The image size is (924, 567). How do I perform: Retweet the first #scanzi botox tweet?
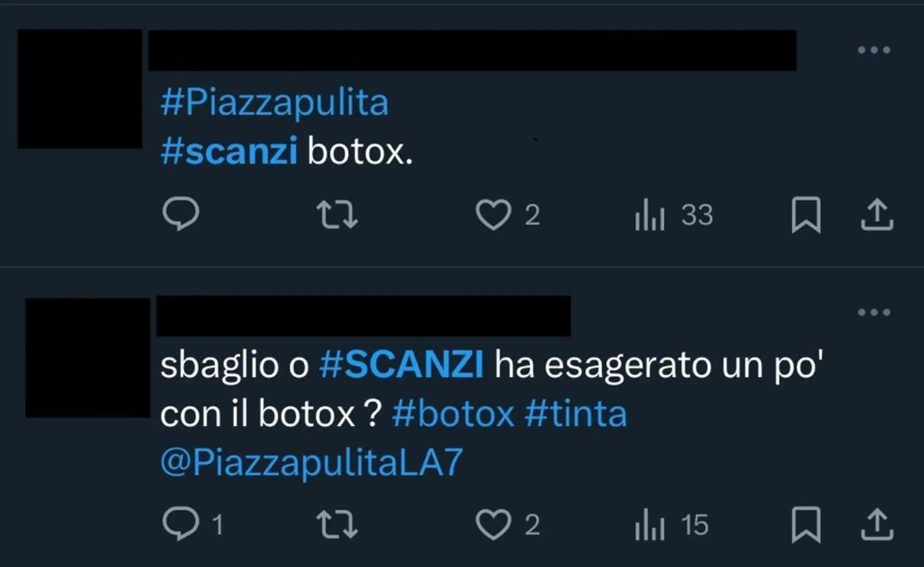point(337,214)
